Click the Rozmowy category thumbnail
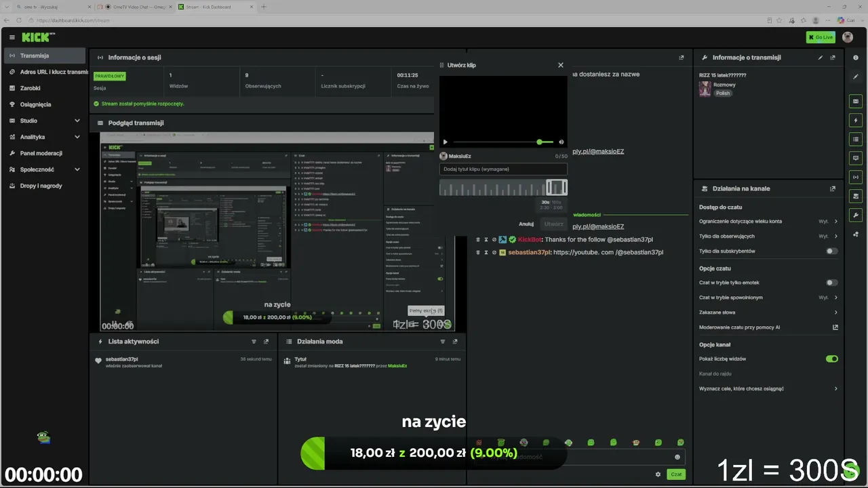 [705, 89]
